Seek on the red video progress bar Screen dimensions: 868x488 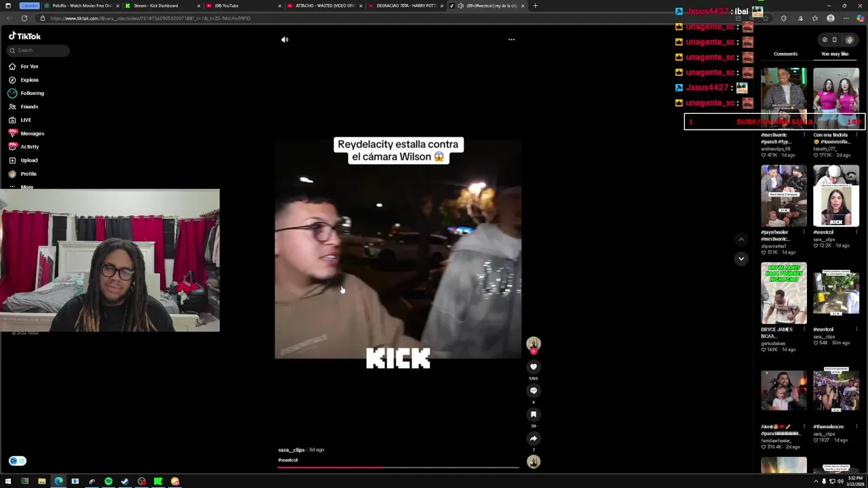[398, 467]
